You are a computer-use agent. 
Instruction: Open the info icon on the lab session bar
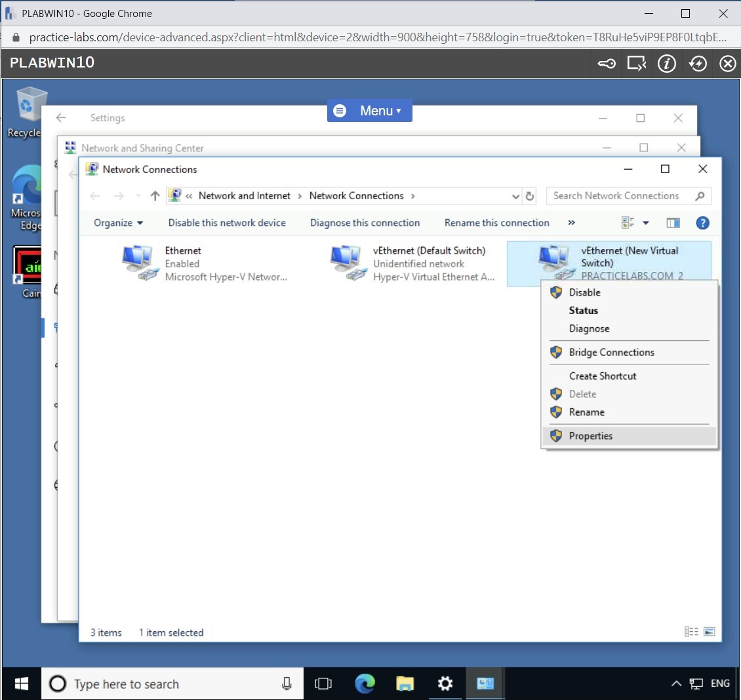tap(667, 64)
